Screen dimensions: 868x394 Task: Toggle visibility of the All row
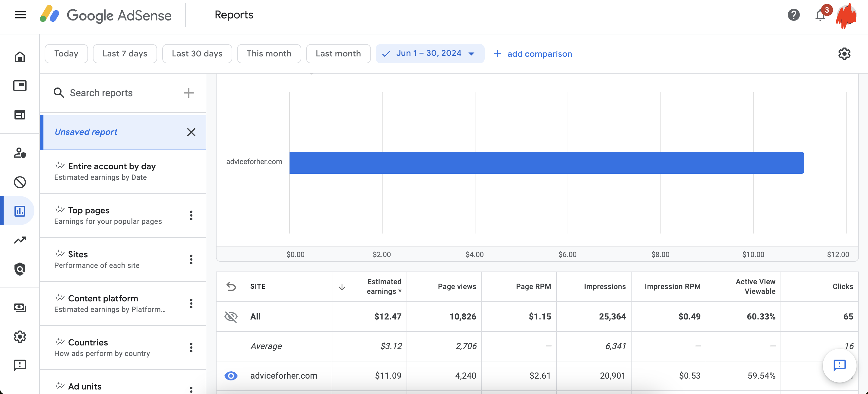[x=231, y=316]
